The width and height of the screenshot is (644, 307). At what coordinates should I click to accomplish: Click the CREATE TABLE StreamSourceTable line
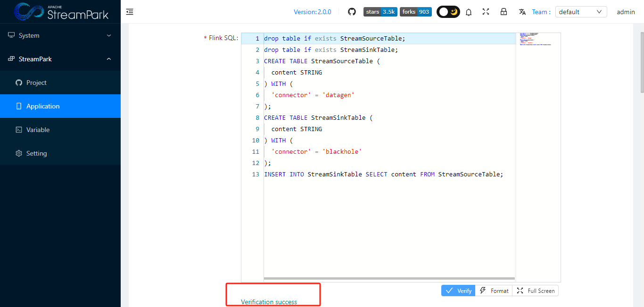[322, 61]
